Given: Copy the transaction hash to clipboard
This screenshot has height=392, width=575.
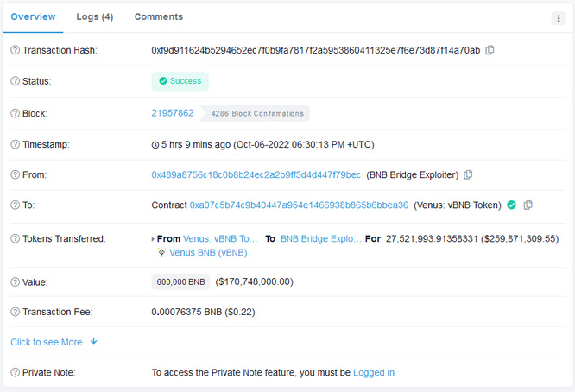Looking at the screenshot, I should click(x=490, y=50).
